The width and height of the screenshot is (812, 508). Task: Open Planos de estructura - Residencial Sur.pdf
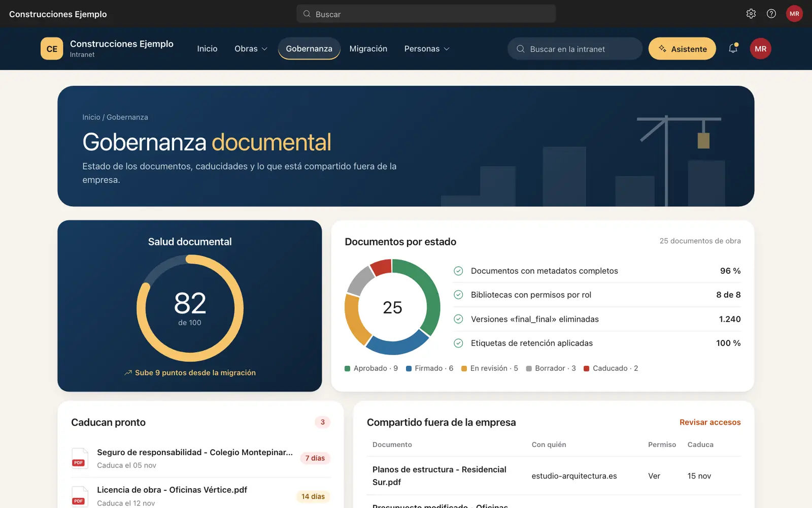coord(439,475)
